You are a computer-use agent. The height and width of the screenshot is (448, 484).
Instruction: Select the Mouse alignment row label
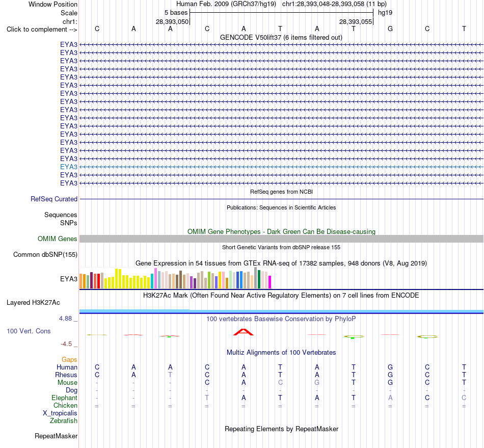coord(67,383)
